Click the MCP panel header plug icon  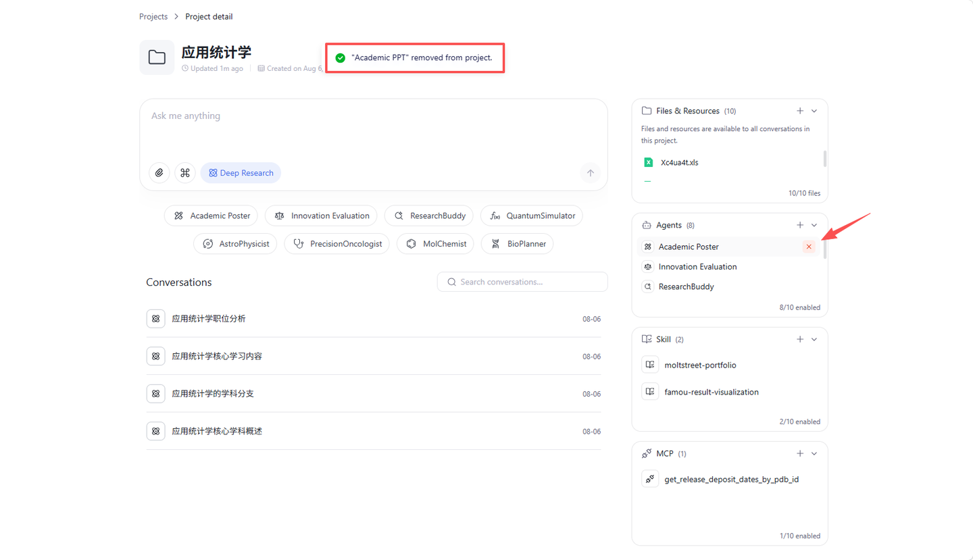(x=647, y=453)
